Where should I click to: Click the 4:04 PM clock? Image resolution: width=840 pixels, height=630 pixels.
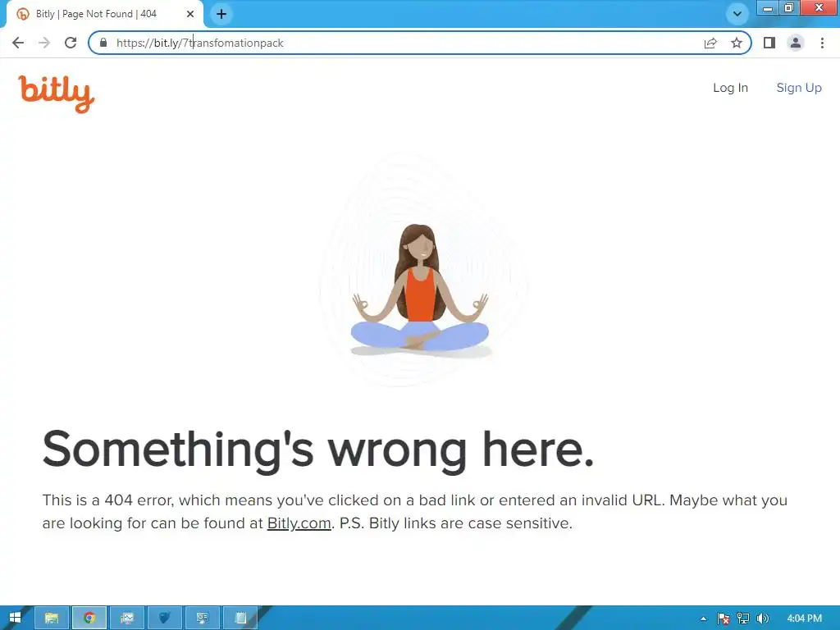point(804,619)
